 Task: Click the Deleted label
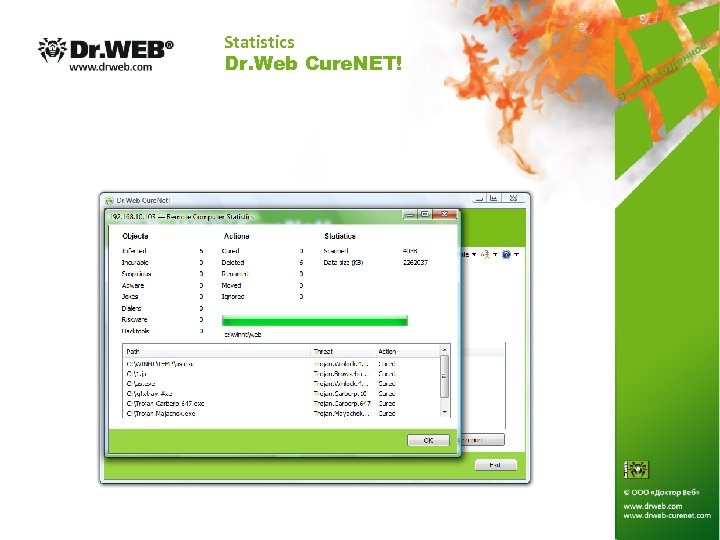click(x=233, y=263)
